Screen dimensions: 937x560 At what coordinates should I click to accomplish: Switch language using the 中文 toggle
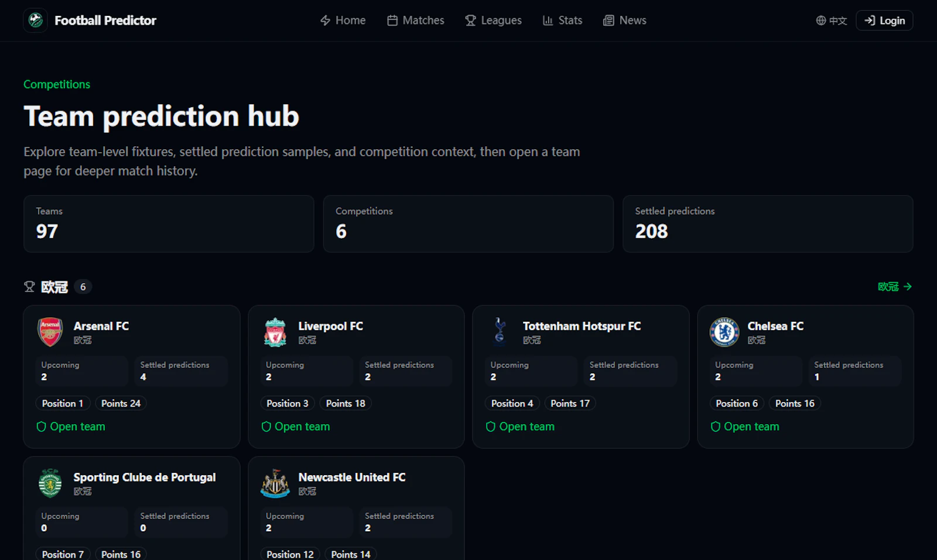click(832, 20)
